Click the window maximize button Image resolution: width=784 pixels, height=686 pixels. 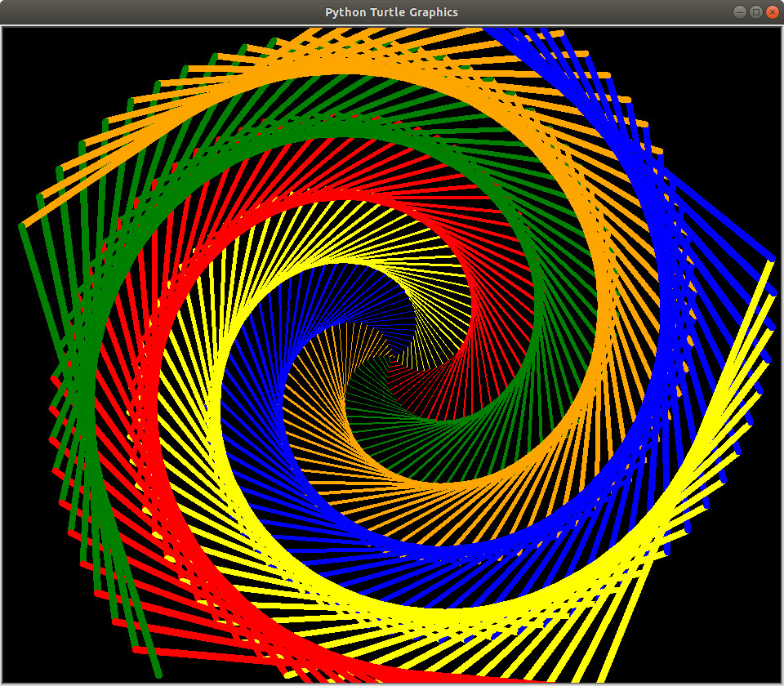[755, 11]
